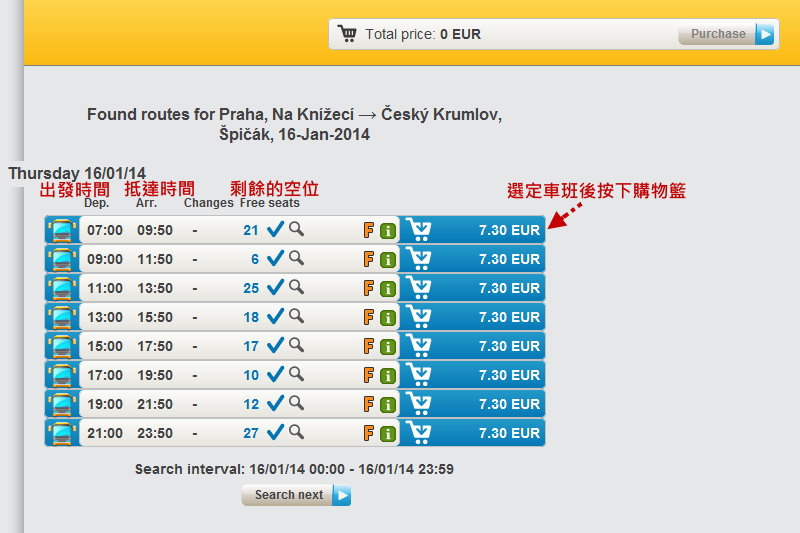Open green info icon for 11:00 route

point(388,289)
